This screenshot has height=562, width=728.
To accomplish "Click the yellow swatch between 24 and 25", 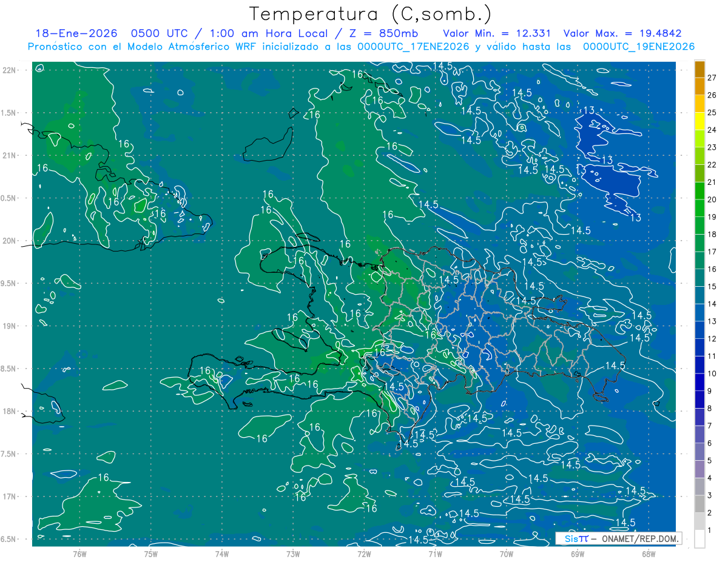I will (x=699, y=121).
